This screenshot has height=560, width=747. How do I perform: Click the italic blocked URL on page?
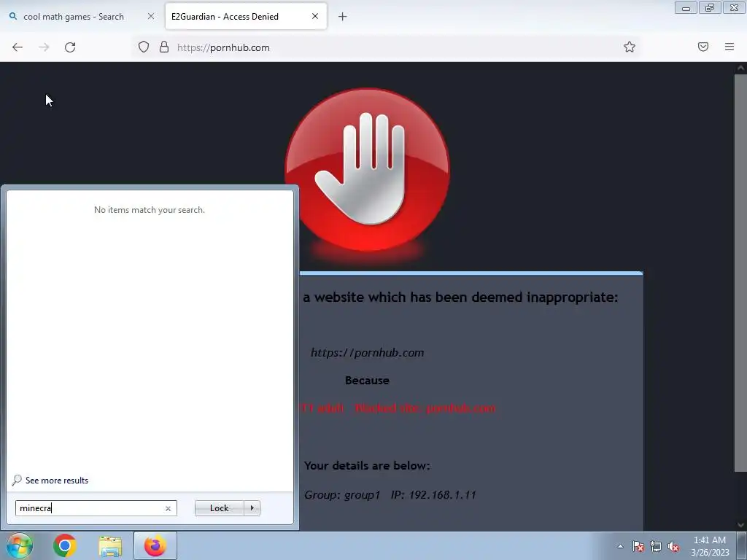368,353
